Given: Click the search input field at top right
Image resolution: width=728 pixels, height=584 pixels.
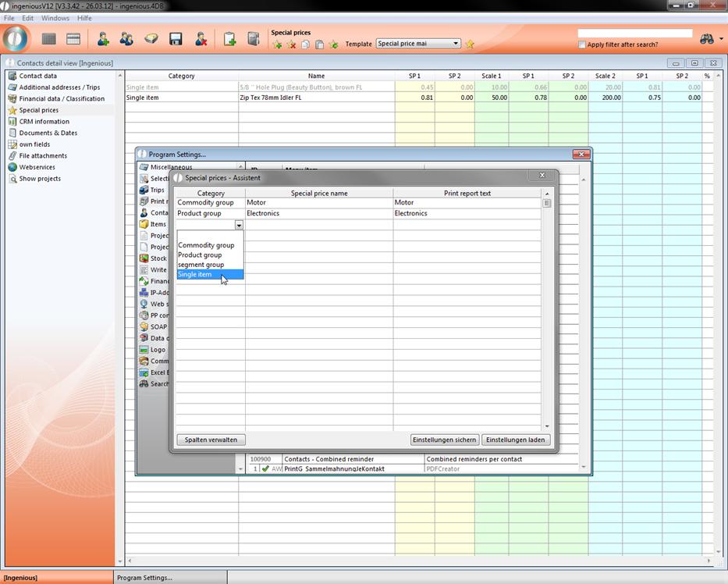Looking at the screenshot, I should click(634, 34).
